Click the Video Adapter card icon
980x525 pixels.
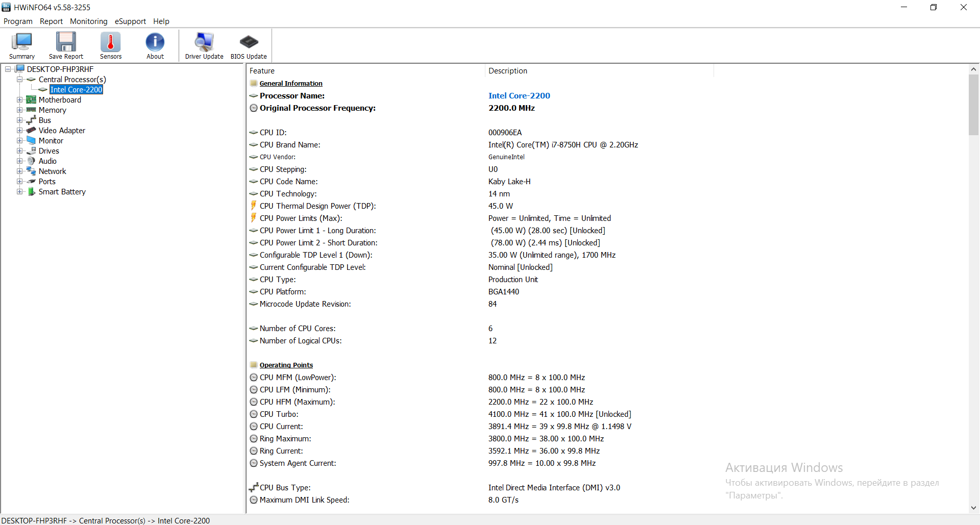coord(31,130)
